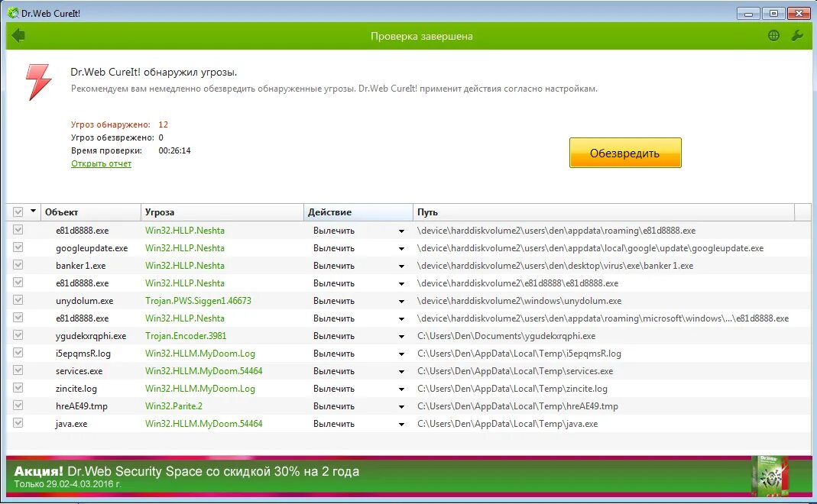This screenshot has height=504, width=817.
Task: Sort by the Действие column header
Action: point(358,212)
